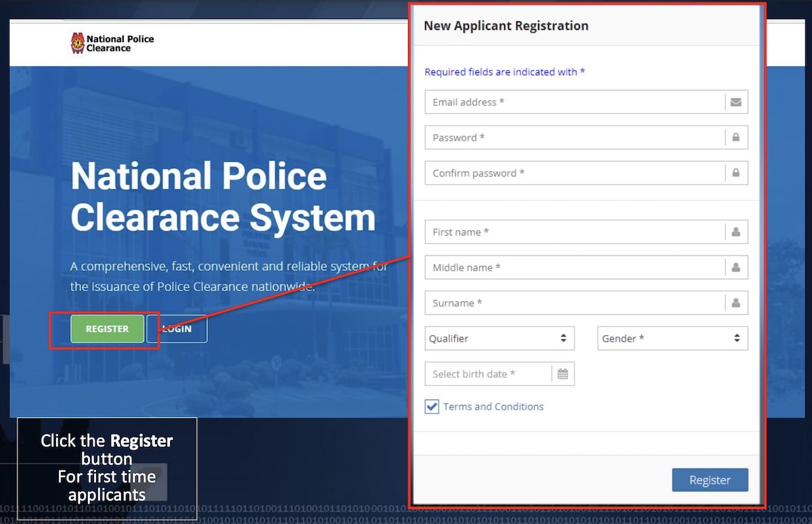Screen dimensions: 812x524
Task: Click the person icon beside First name
Action: (736, 232)
